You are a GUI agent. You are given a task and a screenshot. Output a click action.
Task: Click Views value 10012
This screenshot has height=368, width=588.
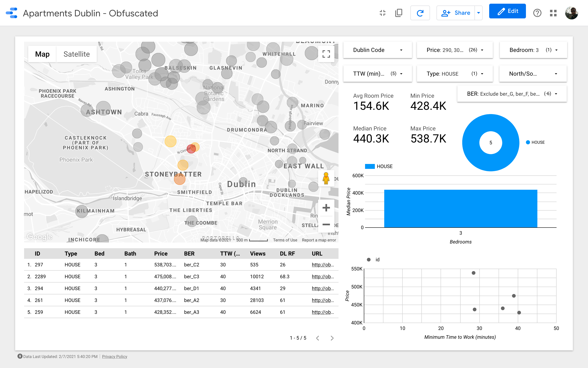click(x=257, y=277)
